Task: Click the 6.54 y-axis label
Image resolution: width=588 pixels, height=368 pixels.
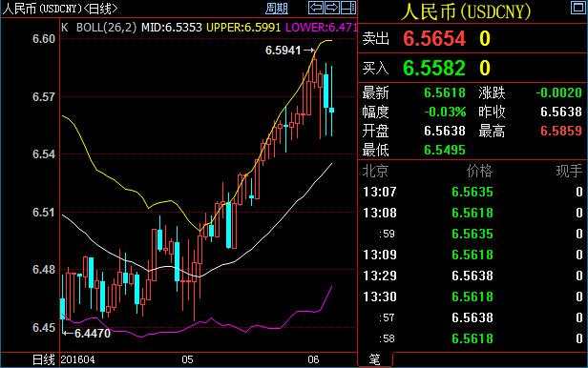Action: (x=44, y=153)
